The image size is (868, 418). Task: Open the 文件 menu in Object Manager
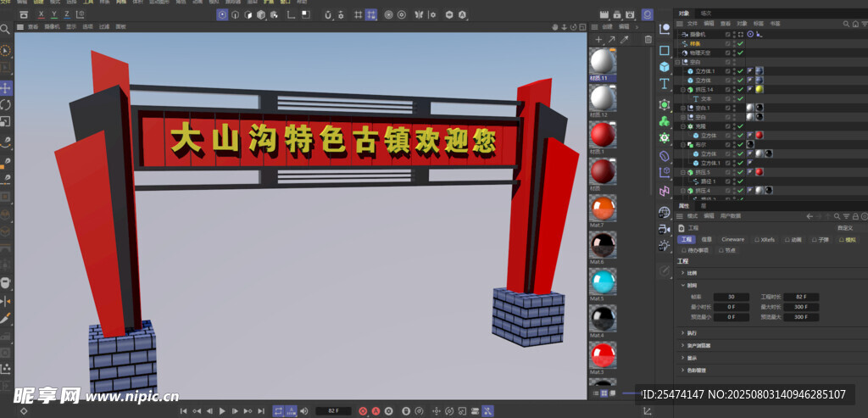(x=692, y=24)
